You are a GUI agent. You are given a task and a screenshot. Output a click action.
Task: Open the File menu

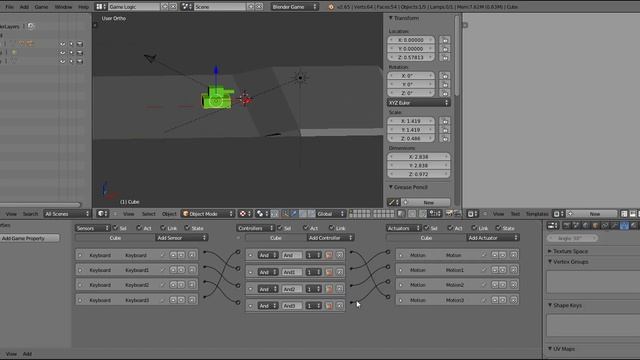[9, 7]
